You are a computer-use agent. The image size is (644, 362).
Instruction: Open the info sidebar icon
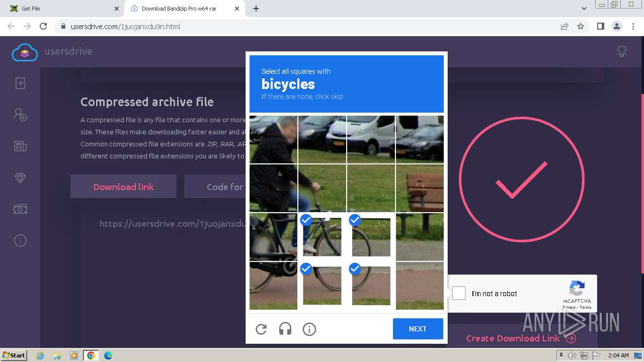(20, 241)
